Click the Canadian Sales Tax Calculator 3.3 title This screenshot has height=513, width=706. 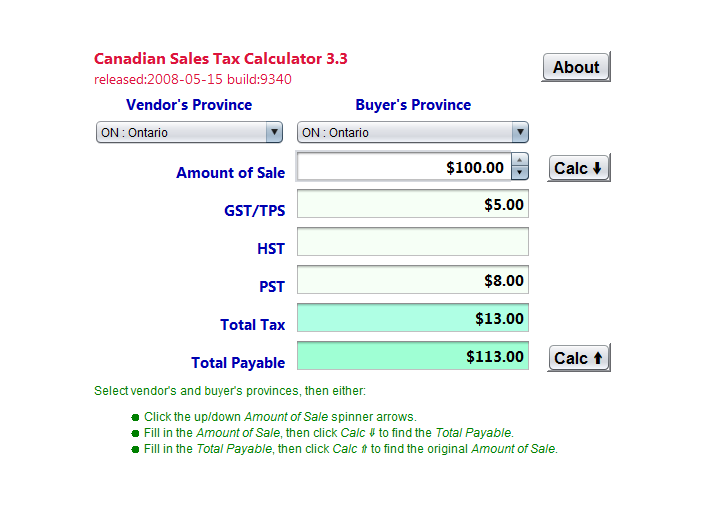coord(221,59)
